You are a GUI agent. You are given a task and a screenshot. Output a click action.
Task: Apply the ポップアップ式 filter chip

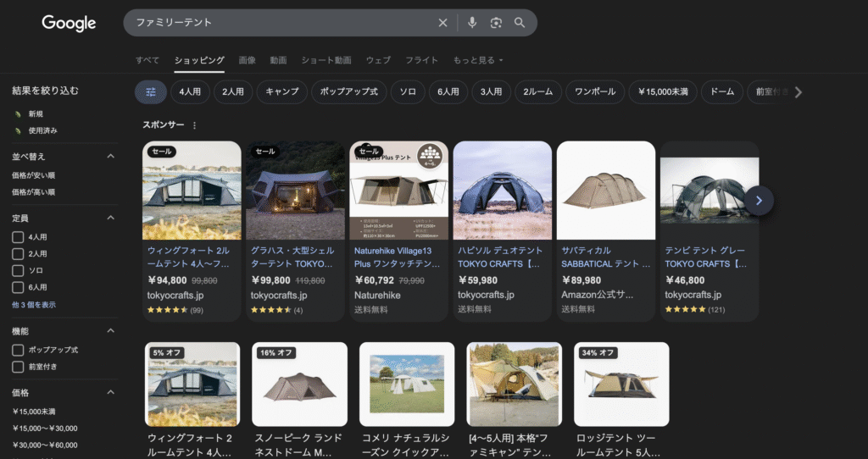(x=348, y=92)
